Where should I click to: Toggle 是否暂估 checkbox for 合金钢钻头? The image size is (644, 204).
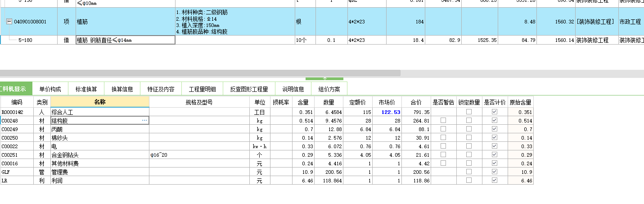[x=443, y=155]
